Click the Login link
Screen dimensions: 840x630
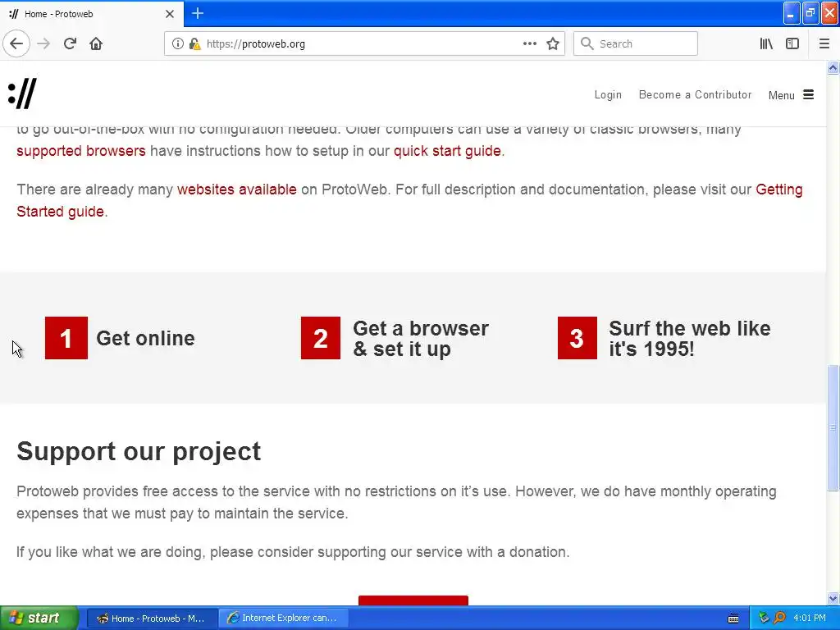[608, 95]
